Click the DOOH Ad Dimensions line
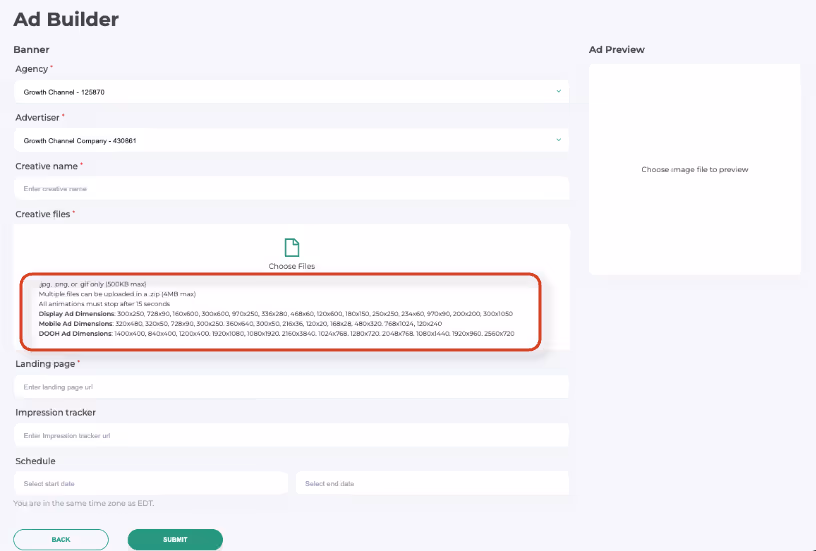 [x=276, y=334]
